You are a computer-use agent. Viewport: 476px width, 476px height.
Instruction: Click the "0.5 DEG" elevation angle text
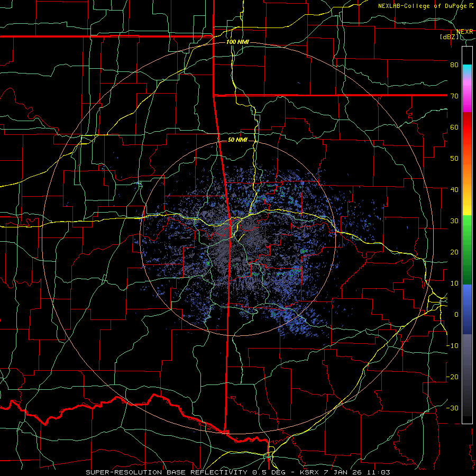coord(269,472)
